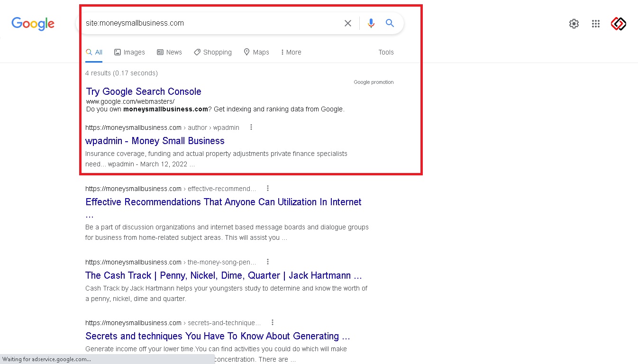Viewport: 638px width, 364px height.
Task: Open The Cash Track Penny Nickel Dime result
Action: tap(223, 275)
